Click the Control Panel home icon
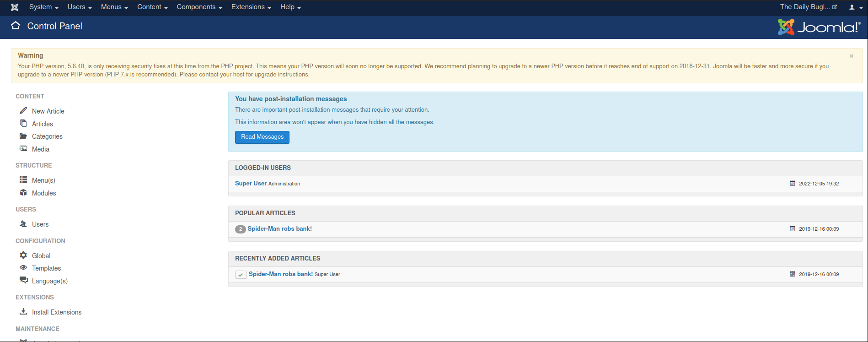868x342 pixels. (16, 26)
